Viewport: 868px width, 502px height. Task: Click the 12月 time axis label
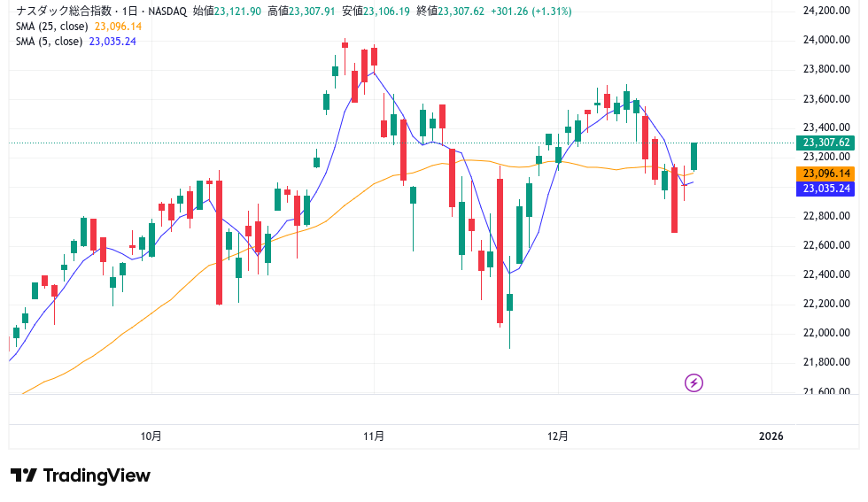558,436
